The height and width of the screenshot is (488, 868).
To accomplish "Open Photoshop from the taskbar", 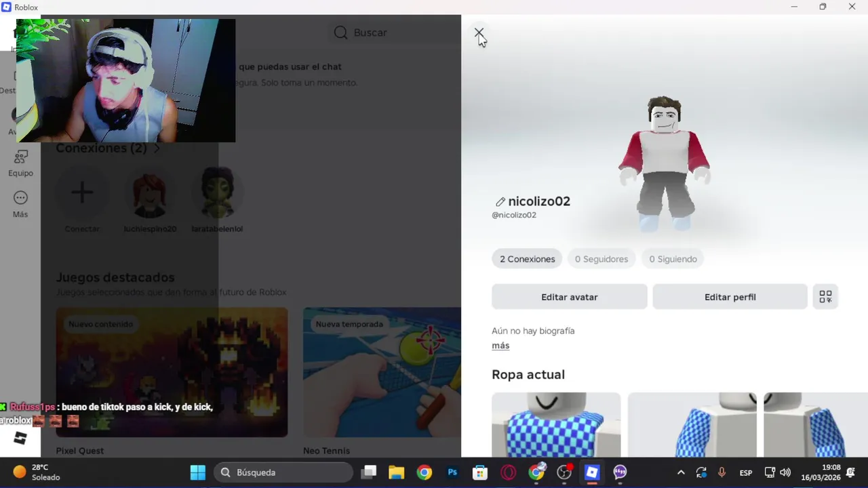I will click(x=452, y=472).
